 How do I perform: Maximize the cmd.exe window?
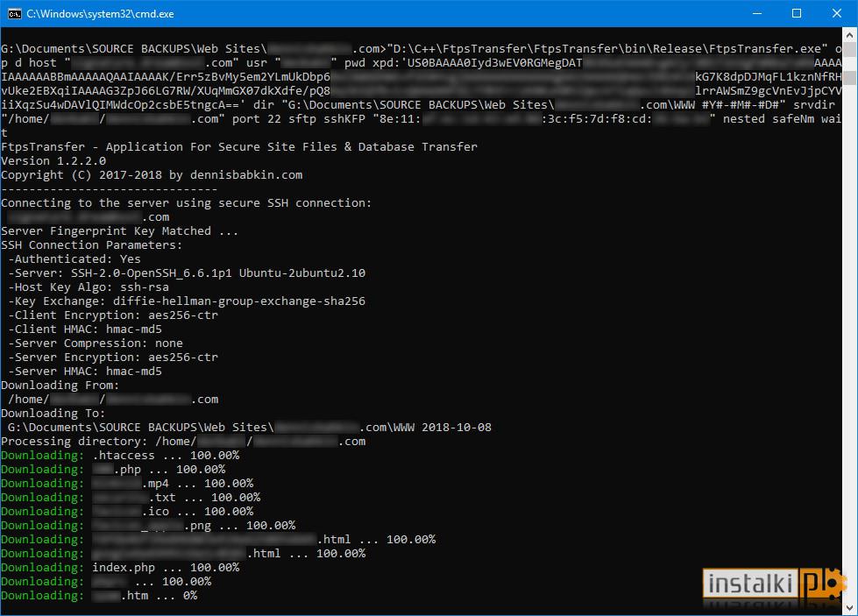click(797, 14)
